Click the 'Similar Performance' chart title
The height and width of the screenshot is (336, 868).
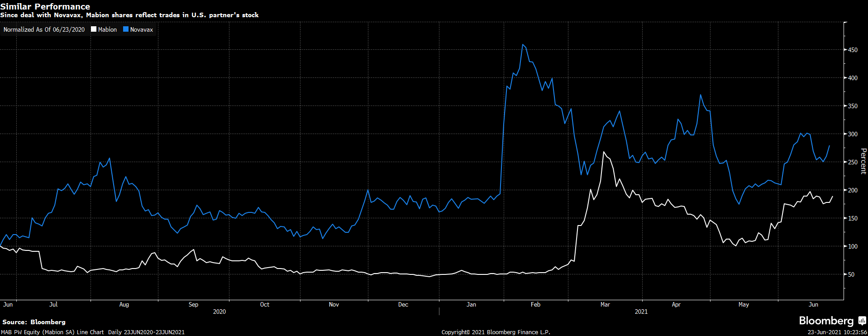point(45,6)
